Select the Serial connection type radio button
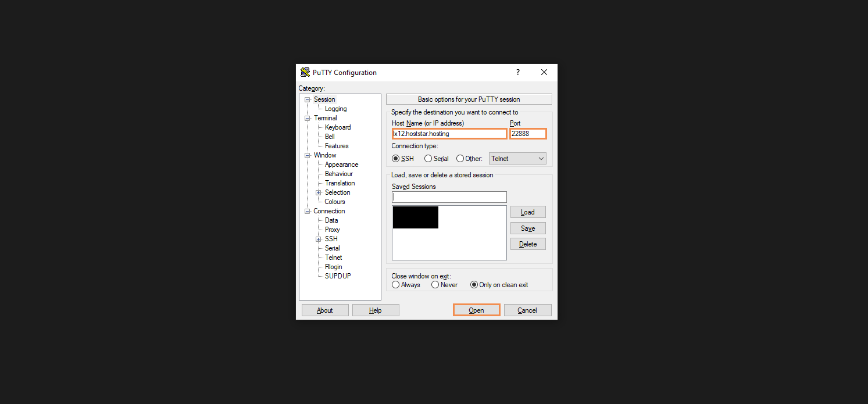868x404 pixels. click(428, 159)
